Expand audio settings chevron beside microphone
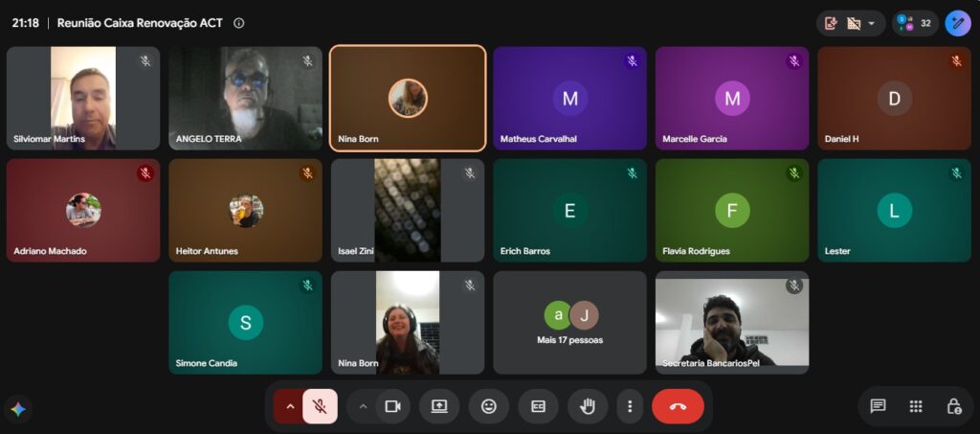 pos(289,406)
